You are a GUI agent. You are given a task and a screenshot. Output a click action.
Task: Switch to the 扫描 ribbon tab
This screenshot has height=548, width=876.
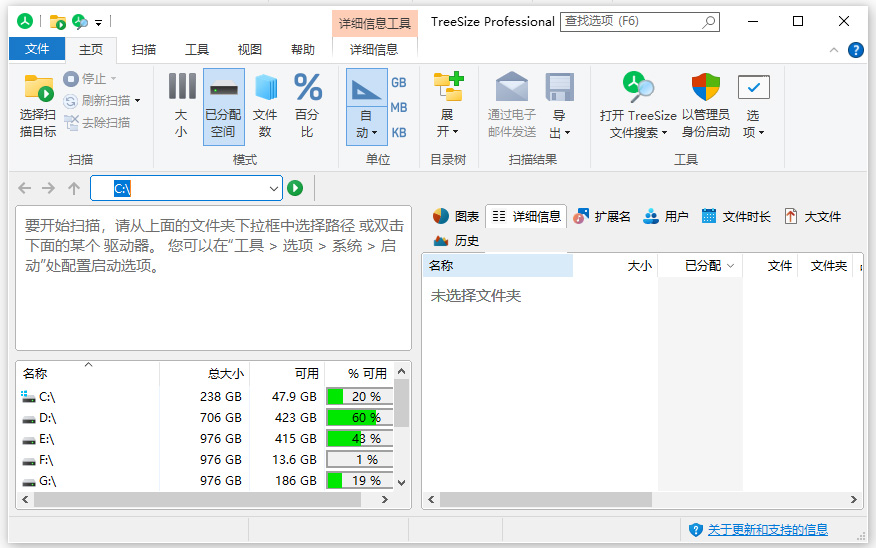(143, 49)
